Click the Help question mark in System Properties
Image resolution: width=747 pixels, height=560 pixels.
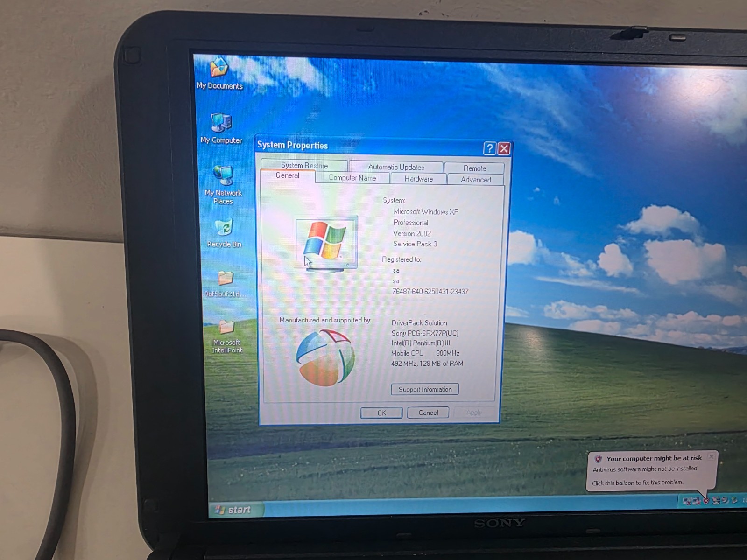click(x=489, y=148)
